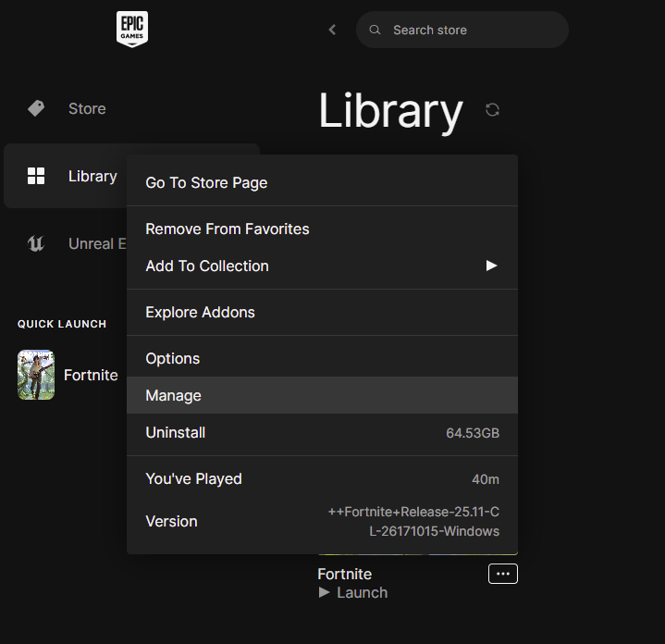The height and width of the screenshot is (644, 665).
Task: Select Manage in the context menu
Action: (x=174, y=395)
